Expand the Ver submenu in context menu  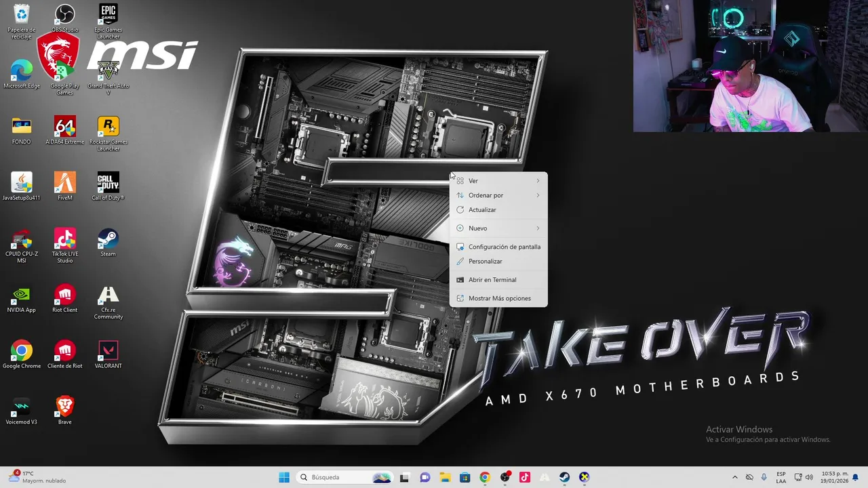(x=498, y=181)
